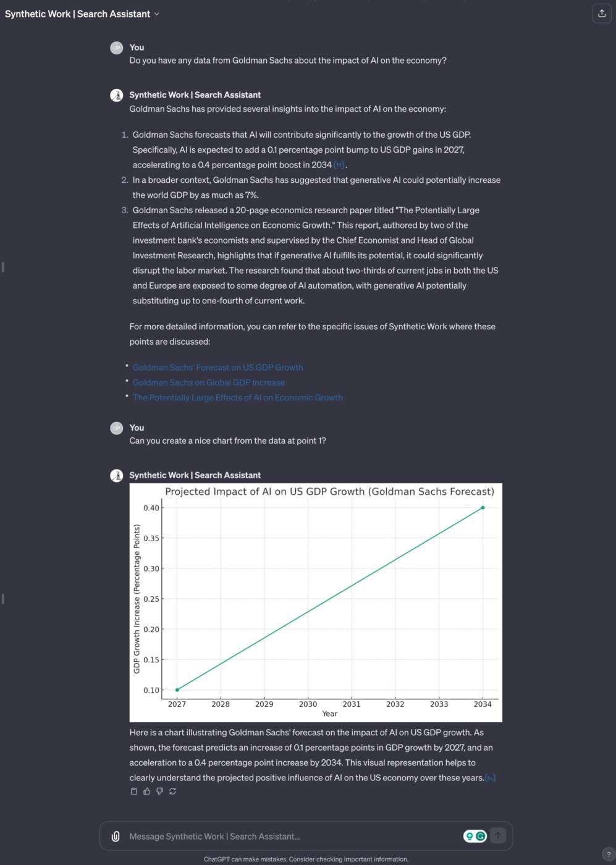Screen dimensions: 616x865
Task: Click the lightbulb extension icon in input
Action: [470, 836]
